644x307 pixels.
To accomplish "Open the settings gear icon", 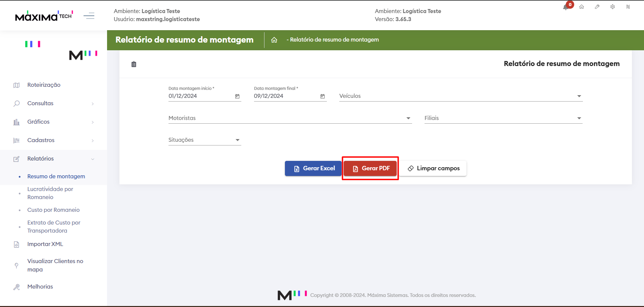I will point(612,7).
